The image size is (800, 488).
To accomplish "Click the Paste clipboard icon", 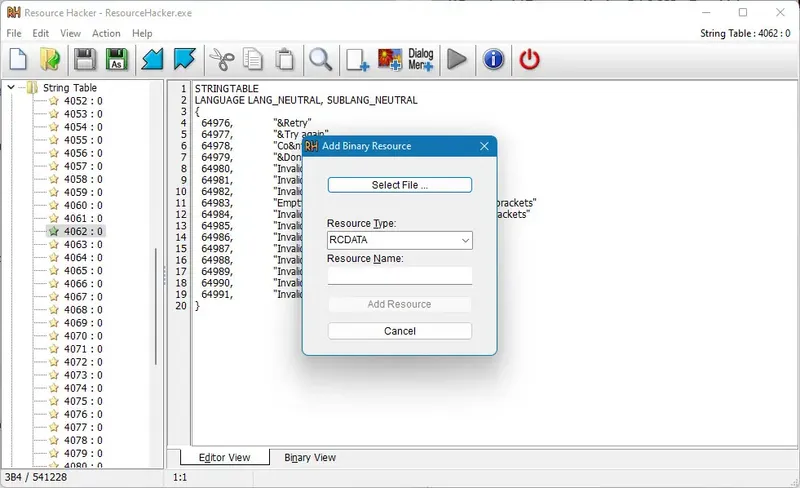I will 285,59.
